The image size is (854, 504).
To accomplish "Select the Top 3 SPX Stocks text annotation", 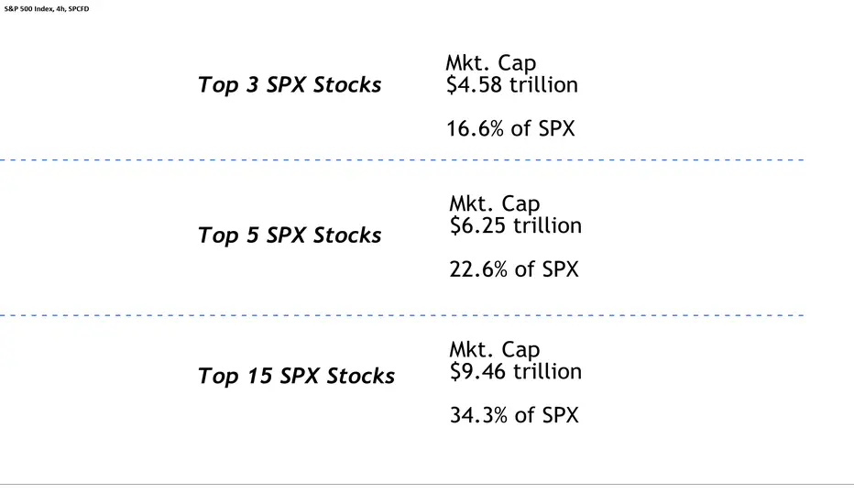I will point(290,85).
